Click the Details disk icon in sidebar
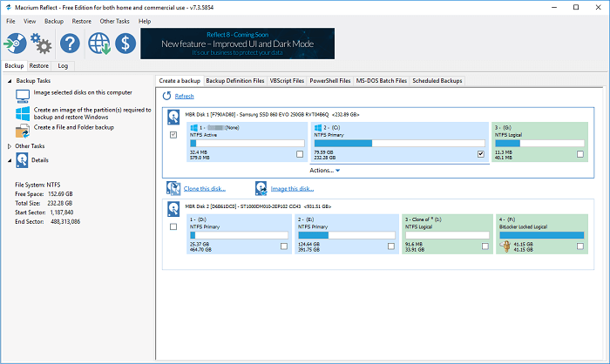The image size is (610, 364). point(22,160)
